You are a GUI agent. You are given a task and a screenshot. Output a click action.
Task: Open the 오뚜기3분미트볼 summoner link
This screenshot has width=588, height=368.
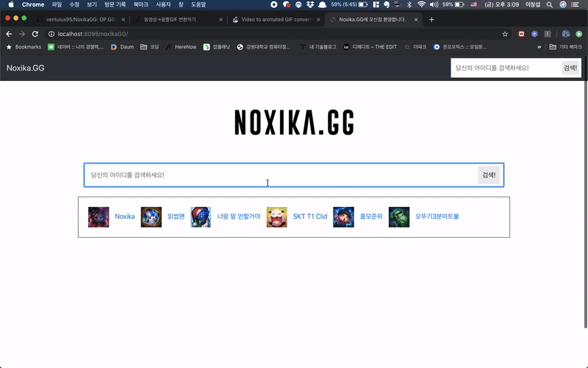point(437,216)
